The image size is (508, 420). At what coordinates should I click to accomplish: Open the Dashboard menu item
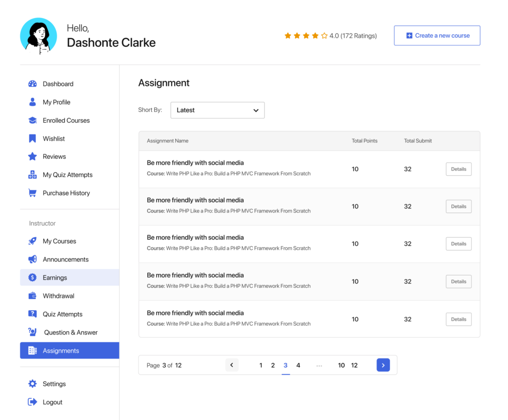69,84
